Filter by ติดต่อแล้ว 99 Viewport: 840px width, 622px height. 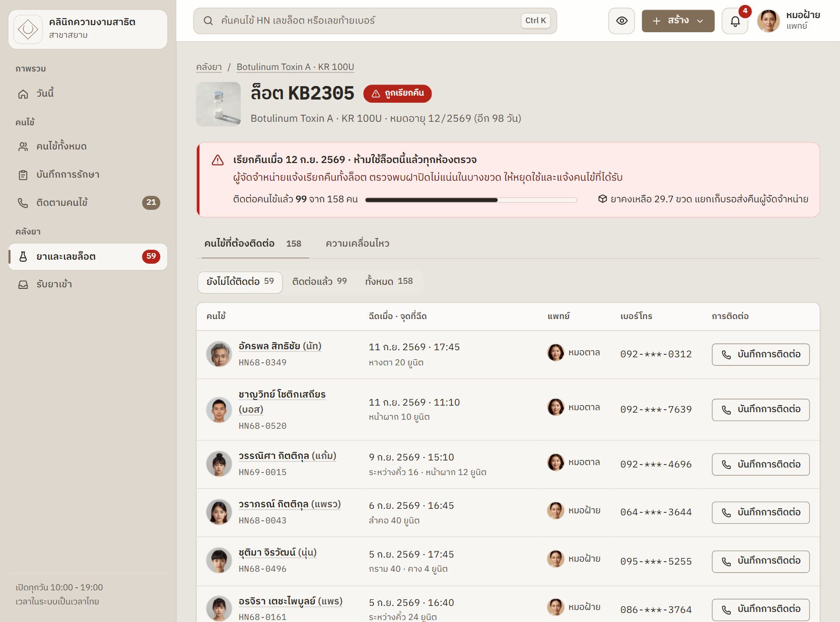tap(319, 281)
